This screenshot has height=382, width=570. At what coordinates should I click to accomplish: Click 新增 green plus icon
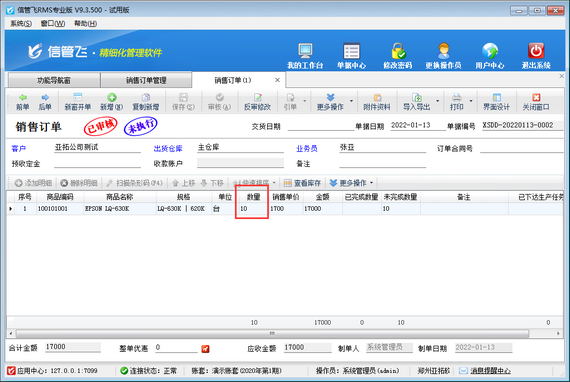[x=112, y=97]
